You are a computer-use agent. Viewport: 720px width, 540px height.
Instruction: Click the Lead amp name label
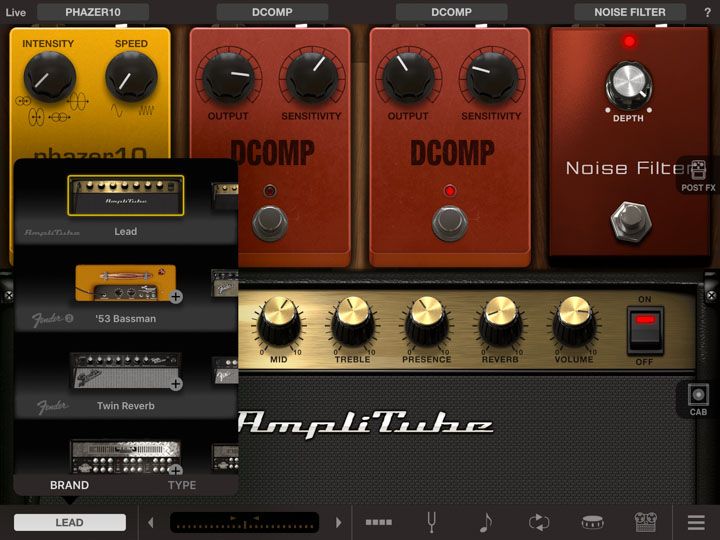[x=126, y=231]
